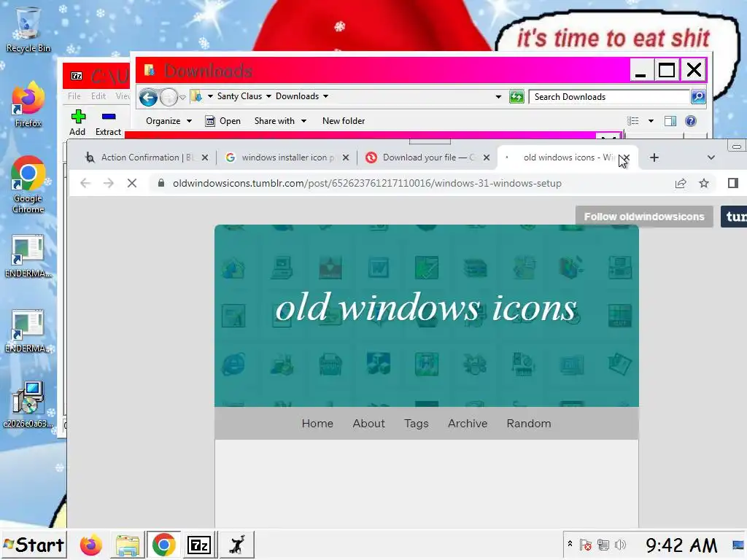Open the Edit menu in 7-Zip
The height and width of the screenshot is (560, 747).
(98, 96)
